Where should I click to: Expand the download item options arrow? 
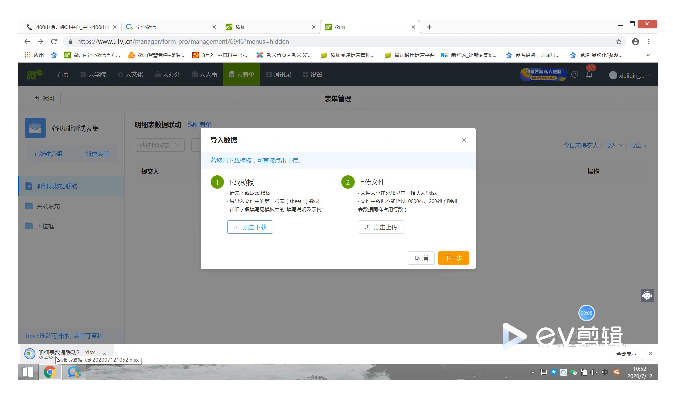tap(104, 354)
